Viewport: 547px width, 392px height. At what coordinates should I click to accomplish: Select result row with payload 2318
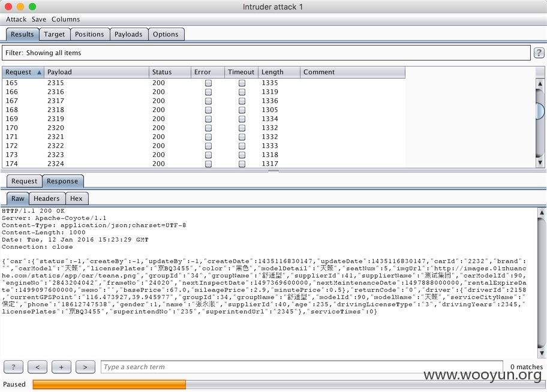(x=204, y=110)
